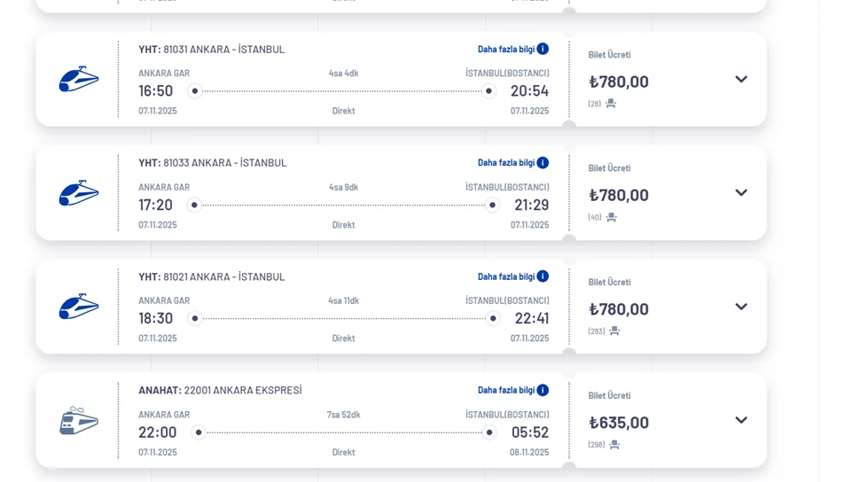Click the info icon on Ankara Ekspresi

pos(543,390)
